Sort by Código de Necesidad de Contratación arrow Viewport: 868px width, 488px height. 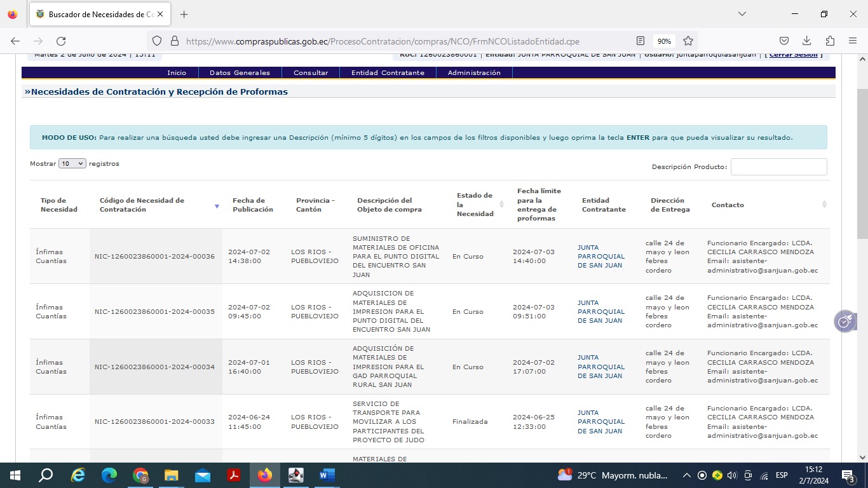click(x=217, y=206)
